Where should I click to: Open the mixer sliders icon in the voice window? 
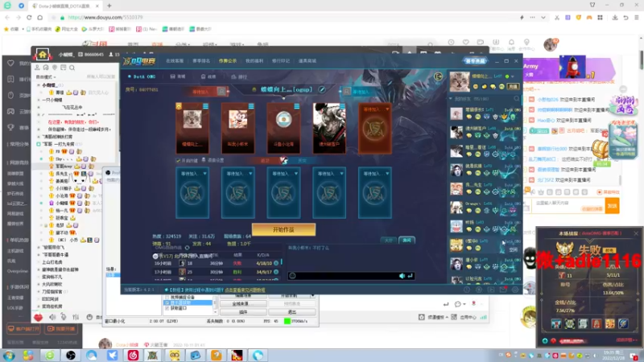(76, 317)
